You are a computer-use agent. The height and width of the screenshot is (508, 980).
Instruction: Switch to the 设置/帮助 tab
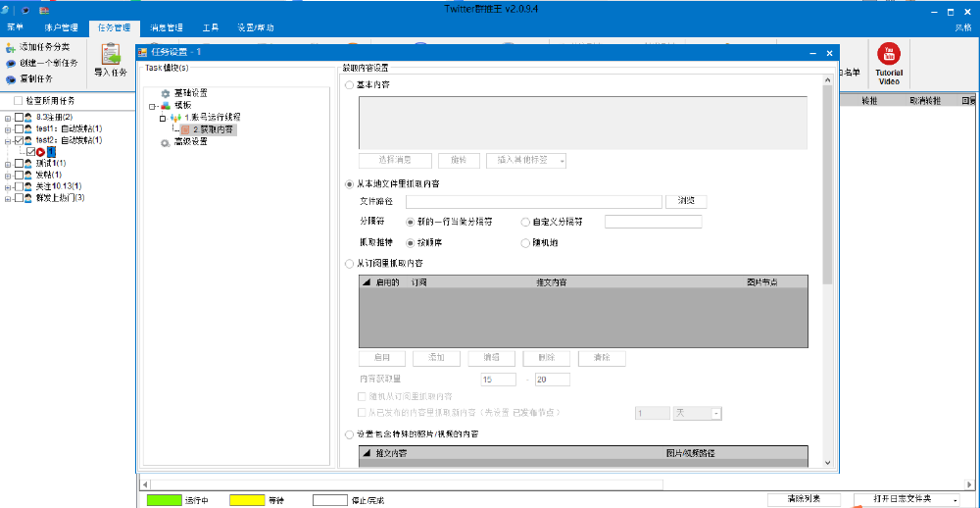click(255, 27)
